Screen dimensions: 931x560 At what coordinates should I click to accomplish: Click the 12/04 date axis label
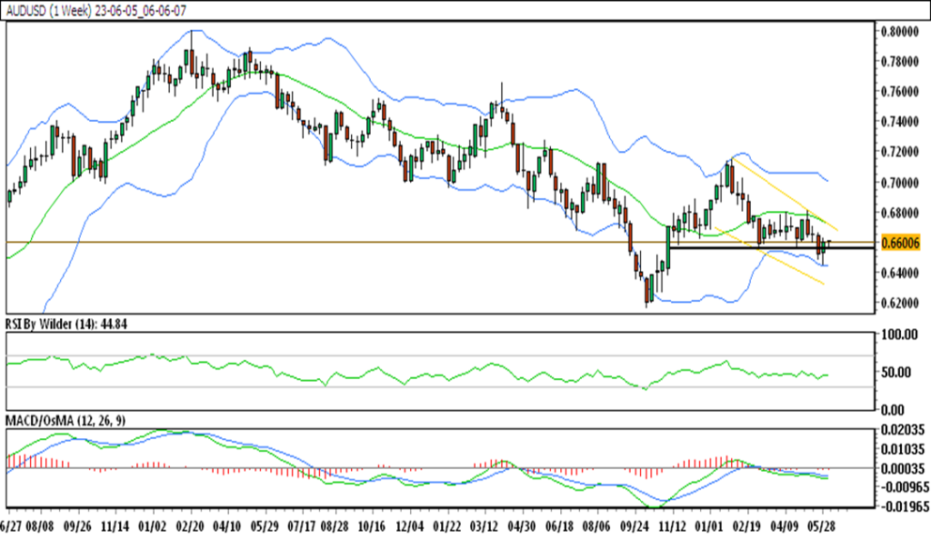pyautogui.click(x=410, y=527)
